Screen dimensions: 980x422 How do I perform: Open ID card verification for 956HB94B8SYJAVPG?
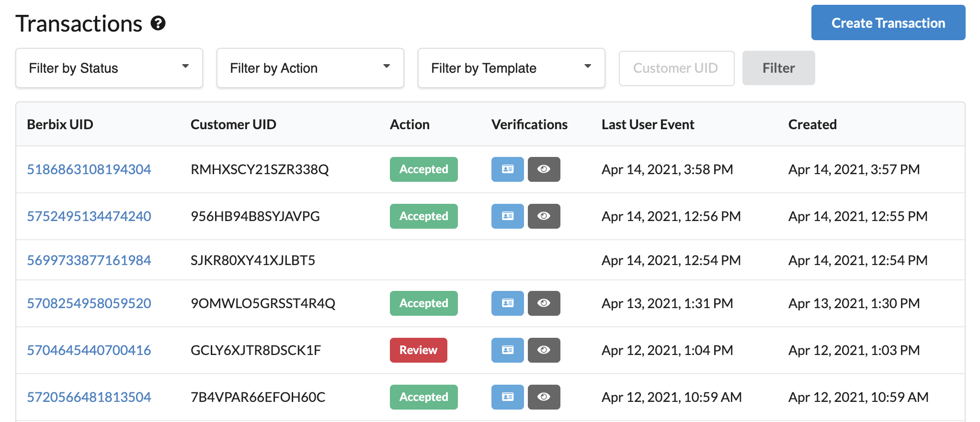[x=507, y=216]
